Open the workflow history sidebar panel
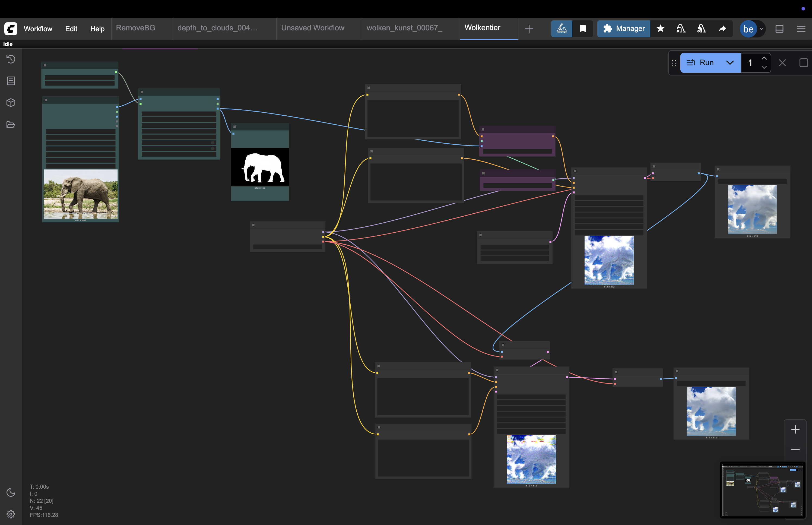812x525 pixels. [11, 59]
